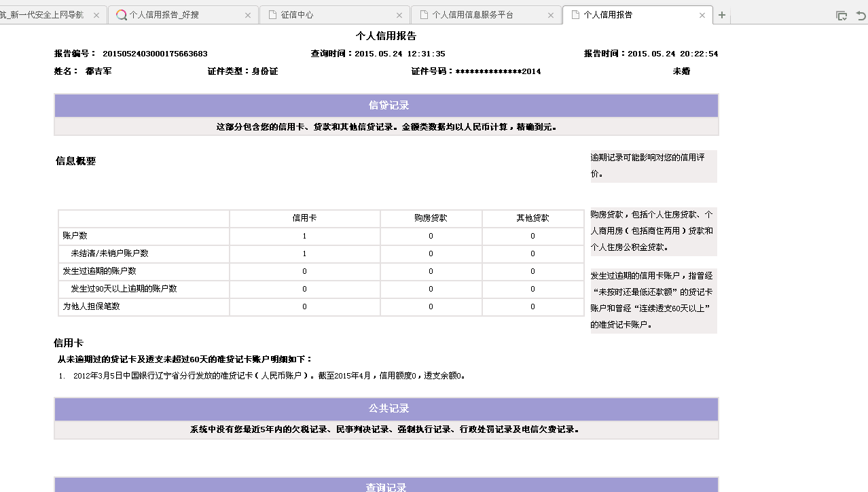
Task: Click the 信用卡 column header in the table
Action: (x=304, y=218)
